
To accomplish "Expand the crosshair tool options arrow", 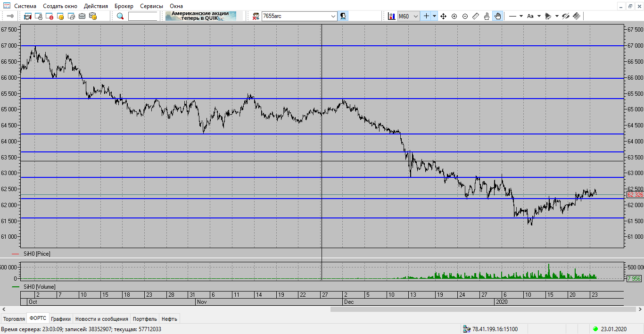I will pyautogui.click(x=434, y=16).
